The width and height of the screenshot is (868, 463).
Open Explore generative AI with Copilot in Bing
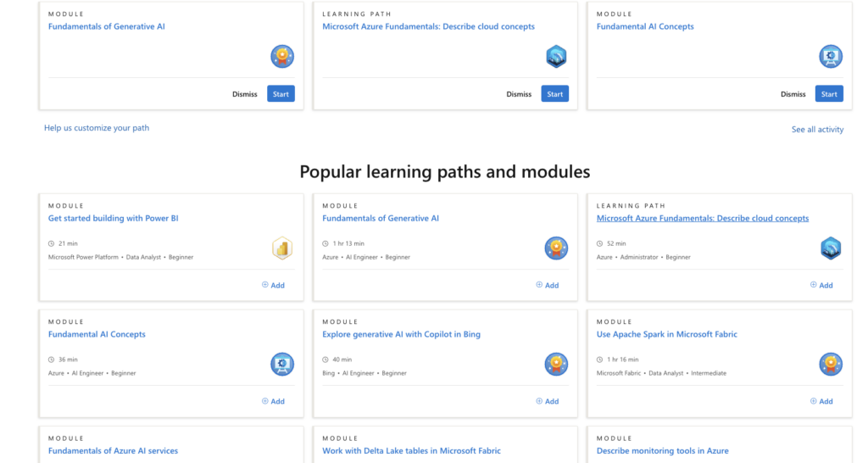[401, 334]
